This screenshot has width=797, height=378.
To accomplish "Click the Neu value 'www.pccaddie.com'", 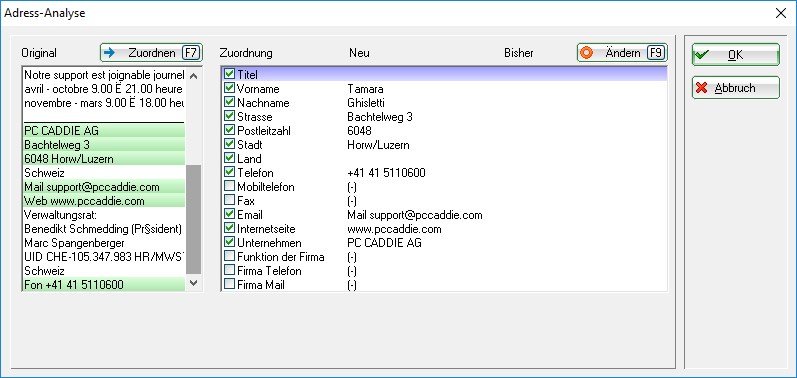I will point(394,229).
